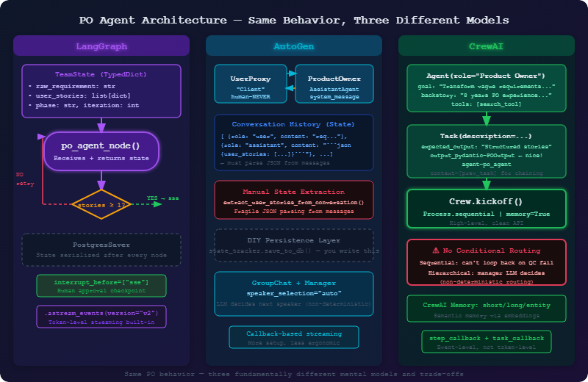Click the stories ≥ 1? decision diamond
The width and height of the screenshot is (588, 382).
pos(101,204)
